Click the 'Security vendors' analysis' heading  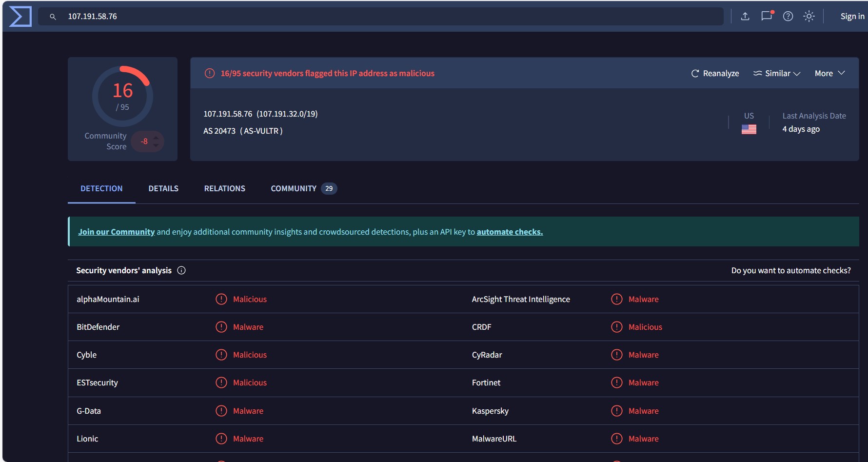click(124, 270)
